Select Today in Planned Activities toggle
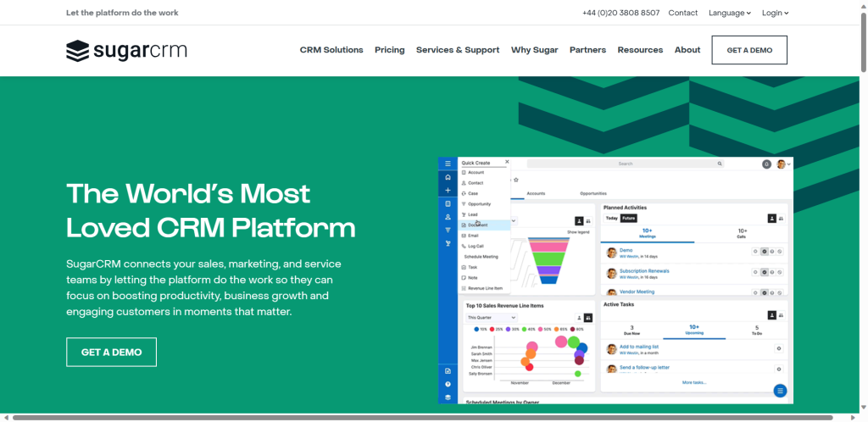This screenshot has height=422, width=868. [x=612, y=218]
